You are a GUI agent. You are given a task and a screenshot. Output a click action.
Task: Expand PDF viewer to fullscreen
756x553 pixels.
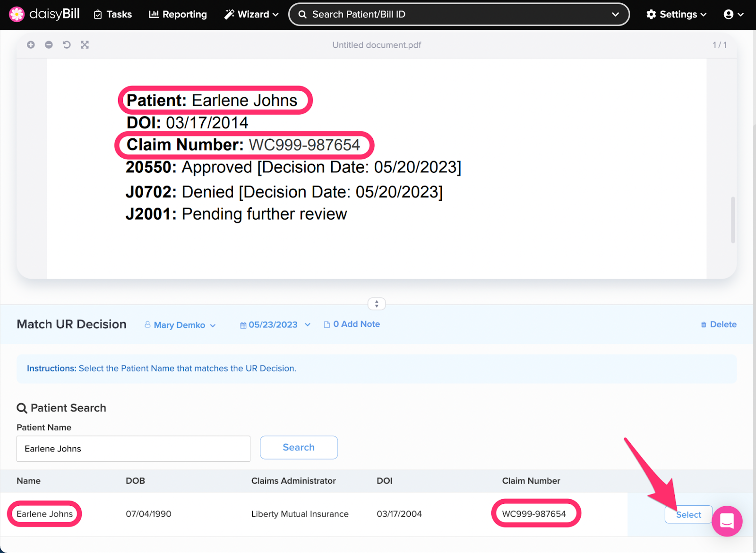coord(85,45)
